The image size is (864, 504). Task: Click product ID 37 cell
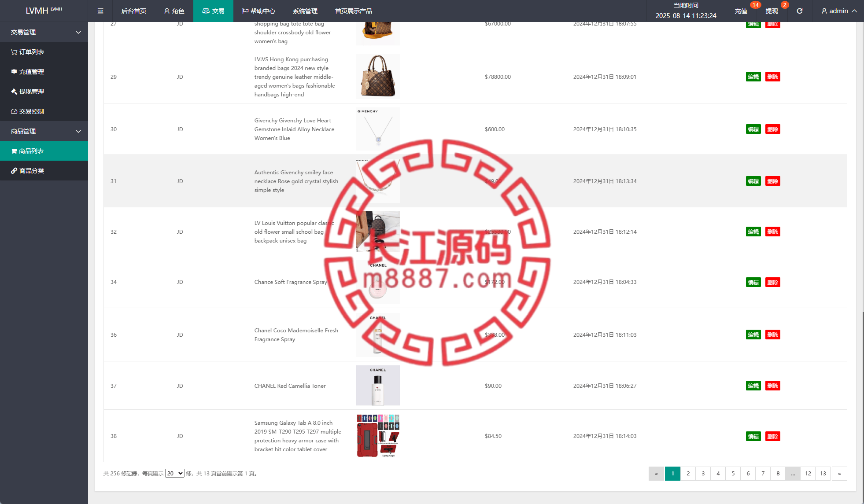tap(114, 386)
